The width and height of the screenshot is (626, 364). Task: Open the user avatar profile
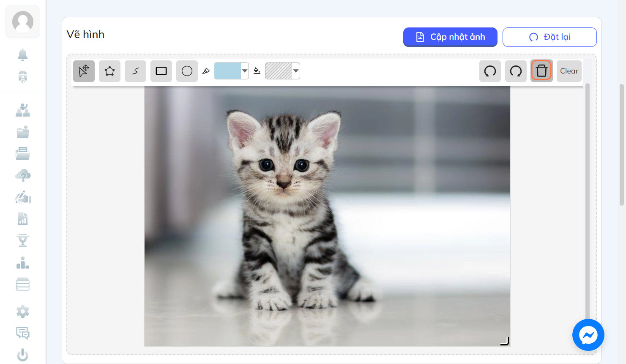pos(23,22)
